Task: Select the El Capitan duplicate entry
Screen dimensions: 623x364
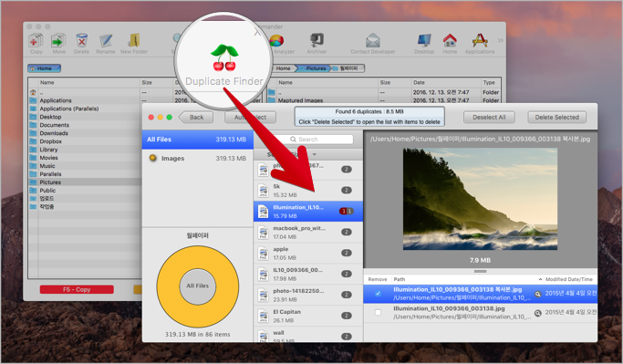Action: 308,316
